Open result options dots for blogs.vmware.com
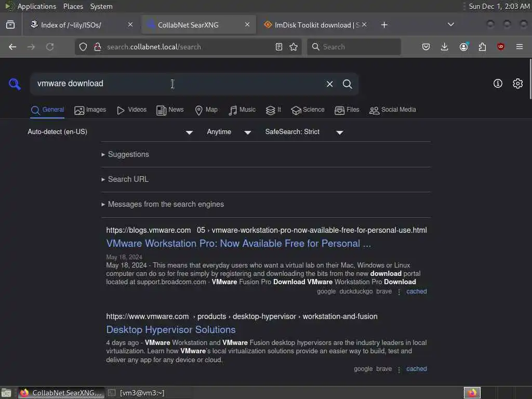The height and width of the screenshot is (399, 532). pyautogui.click(x=399, y=292)
